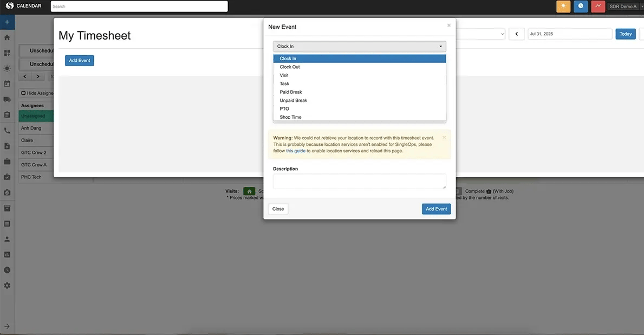Viewport: 644px width, 335px height.
Task: Collapse the Clock In event type dropdown
Action: click(x=359, y=47)
